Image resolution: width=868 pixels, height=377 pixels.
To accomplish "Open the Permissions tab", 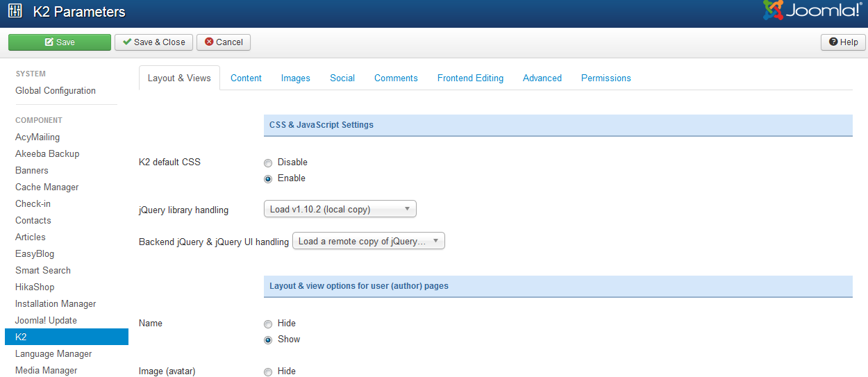I will 606,78.
